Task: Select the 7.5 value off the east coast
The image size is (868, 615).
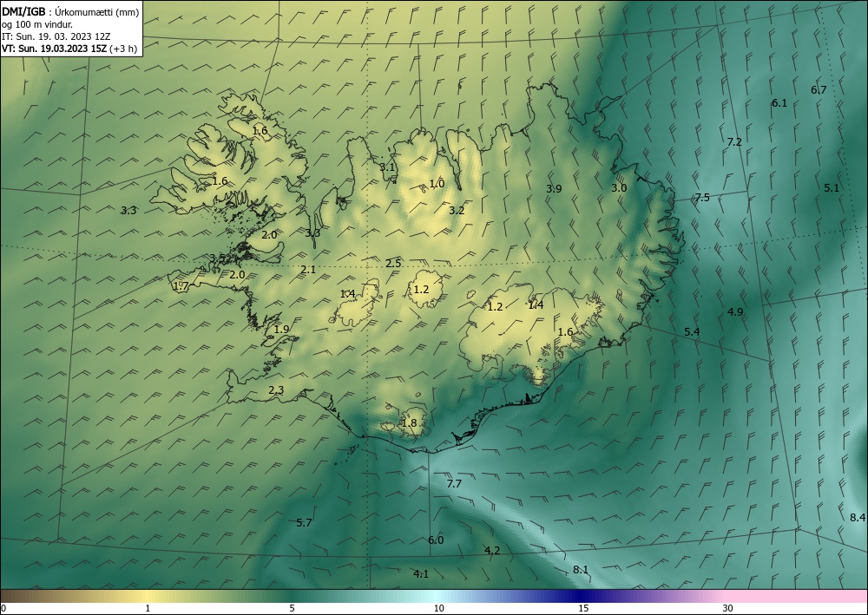Action: pos(702,198)
